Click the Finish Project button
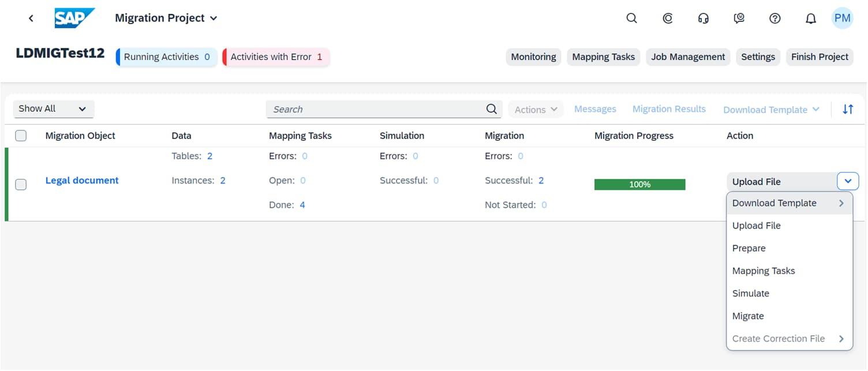868x371 pixels. [819, 57]
